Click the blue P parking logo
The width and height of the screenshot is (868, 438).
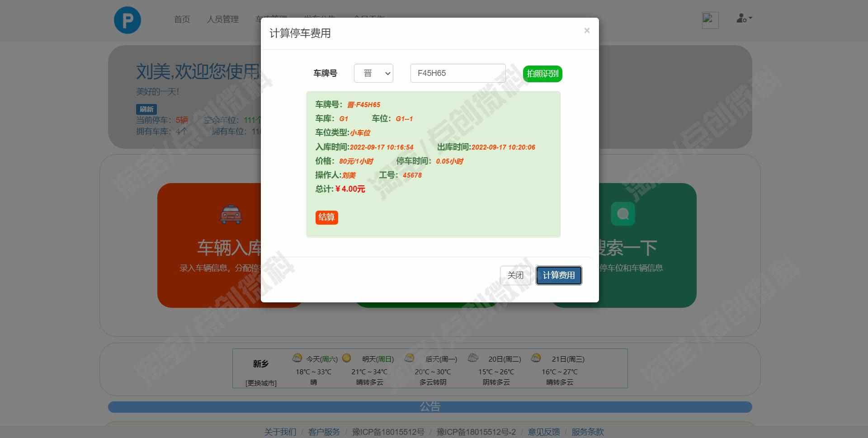[x=127, y=20]
